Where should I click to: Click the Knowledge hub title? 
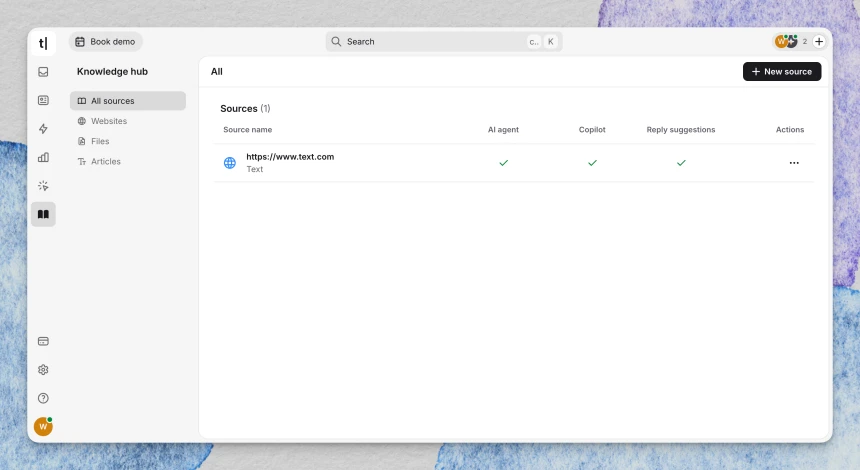[x=112, y=71]
